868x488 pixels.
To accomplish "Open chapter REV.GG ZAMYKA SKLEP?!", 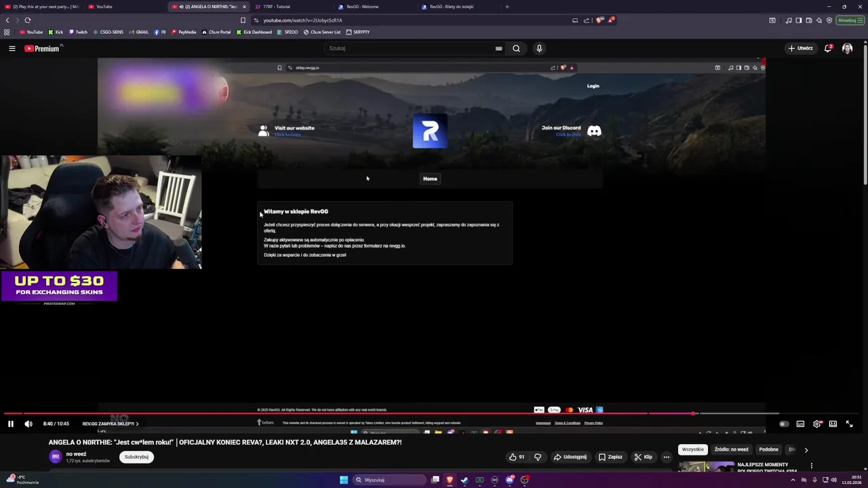I will click(110, 424).
